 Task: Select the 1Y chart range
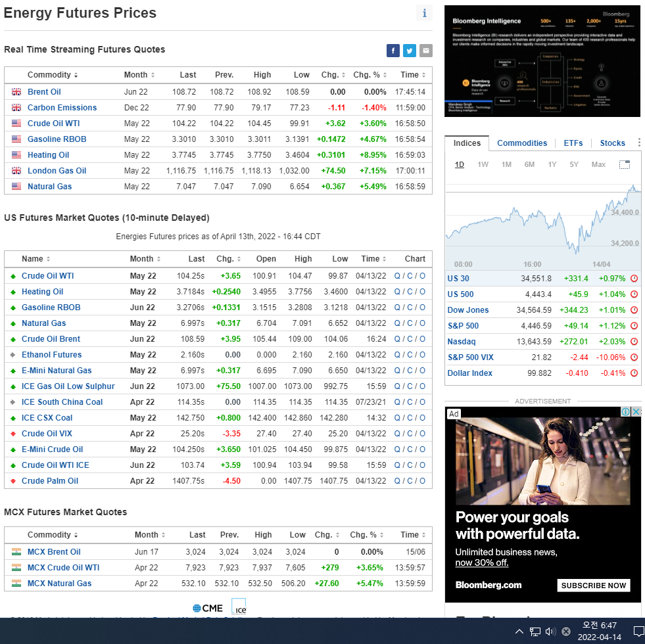point(552,164)
